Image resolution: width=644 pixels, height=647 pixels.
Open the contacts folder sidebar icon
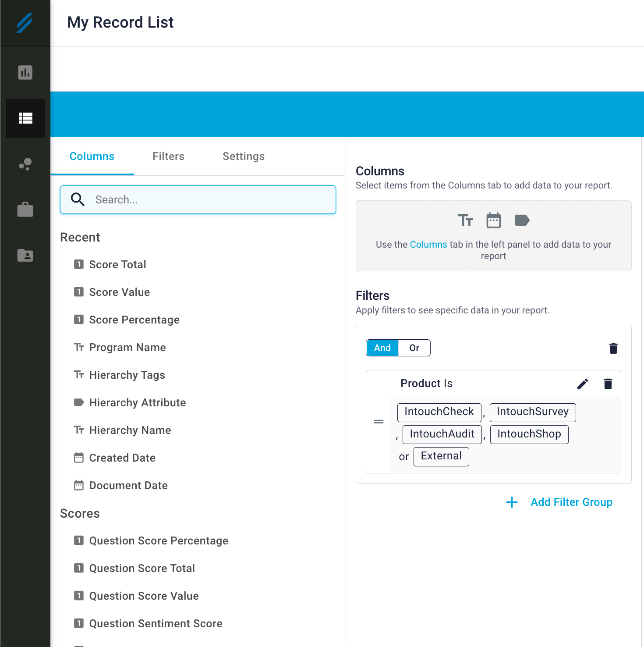point(25,255)
